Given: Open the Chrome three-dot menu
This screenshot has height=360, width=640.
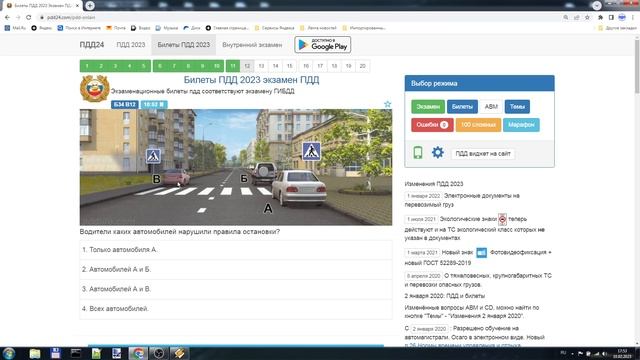Looking at the screenshot, I should tap(633, 18).
